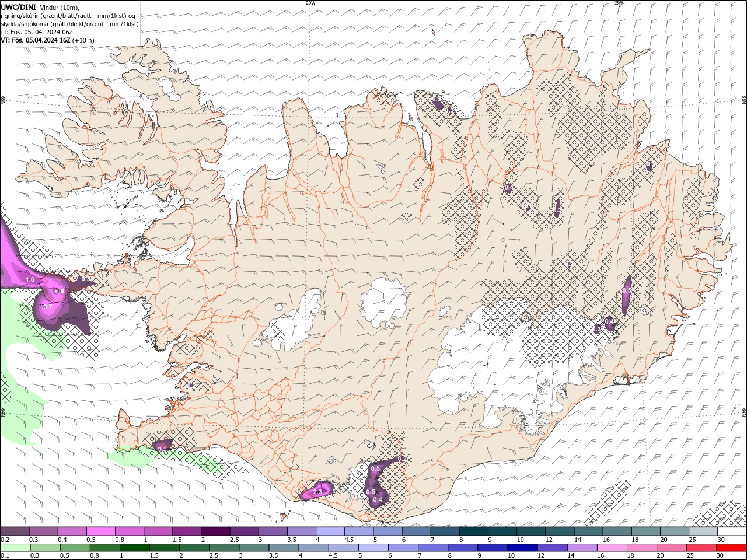
Task: Click the dark green 1–1.5 swatch, lower legend
Action: tap(135, 548)
